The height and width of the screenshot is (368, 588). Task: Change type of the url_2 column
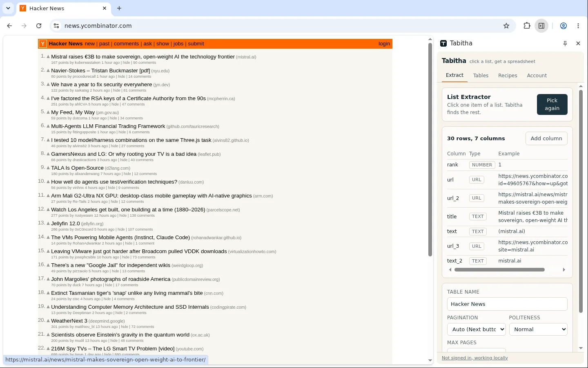click(477, 198)
